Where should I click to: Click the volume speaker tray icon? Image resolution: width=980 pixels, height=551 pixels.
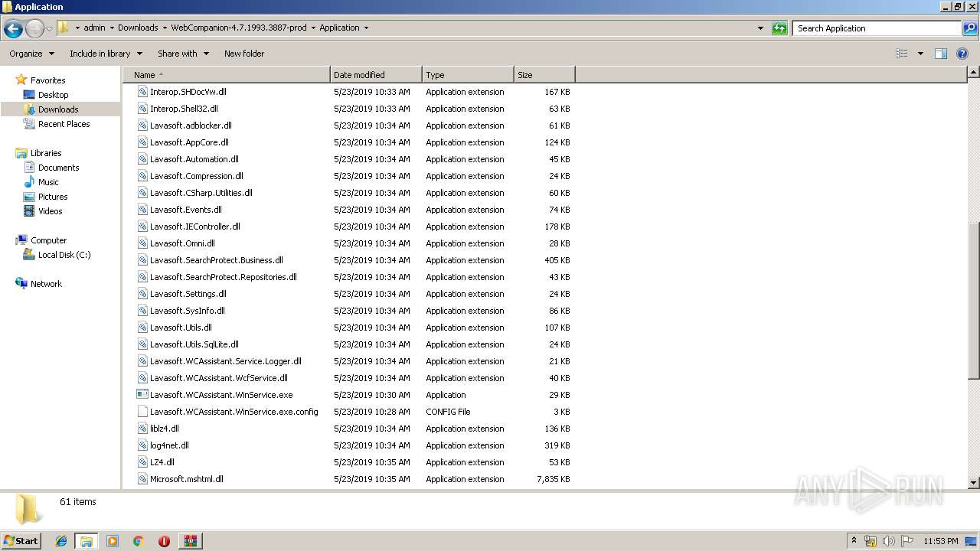pyautogui.click(x=889, y=541)
